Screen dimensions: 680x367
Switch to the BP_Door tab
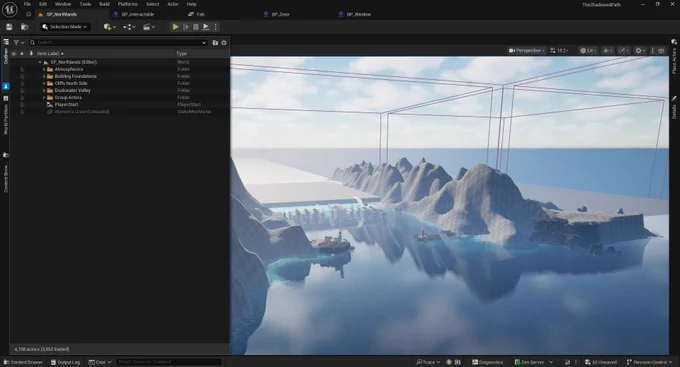280,14
